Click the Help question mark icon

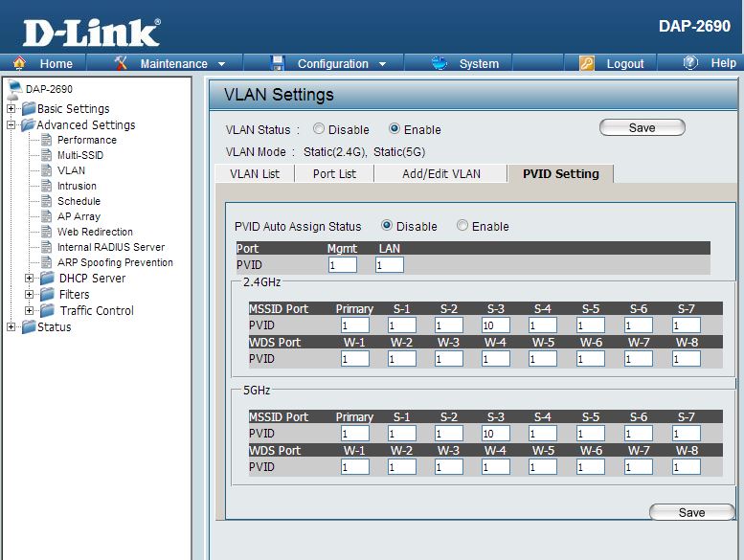(x=690, y=63)
